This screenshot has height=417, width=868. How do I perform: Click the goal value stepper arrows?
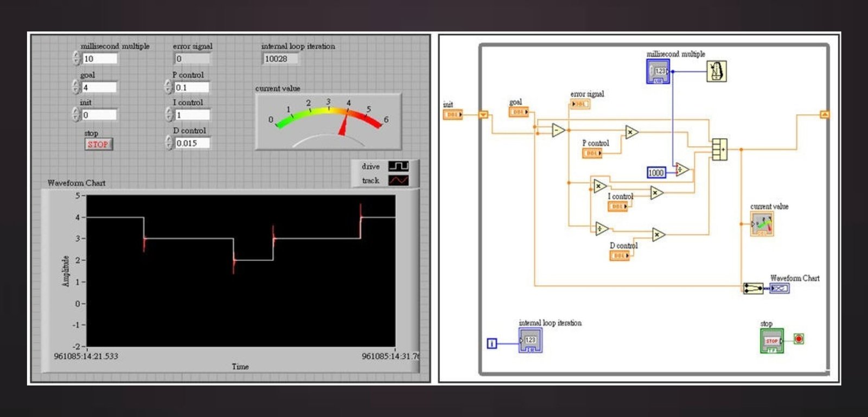[76, 87]
